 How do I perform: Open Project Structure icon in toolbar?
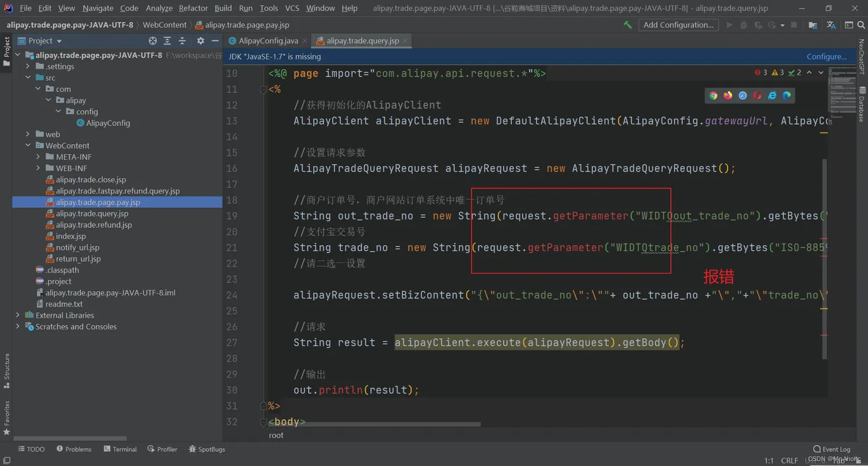point(813,25)
